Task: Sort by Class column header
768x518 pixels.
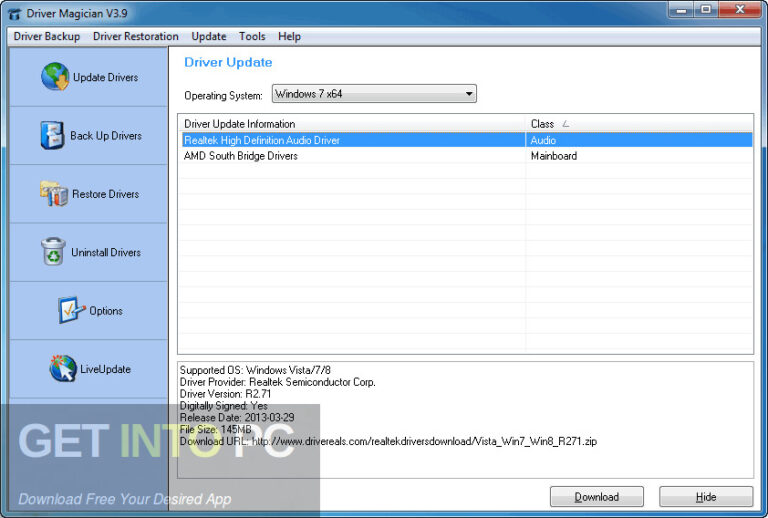Action: 639,124
